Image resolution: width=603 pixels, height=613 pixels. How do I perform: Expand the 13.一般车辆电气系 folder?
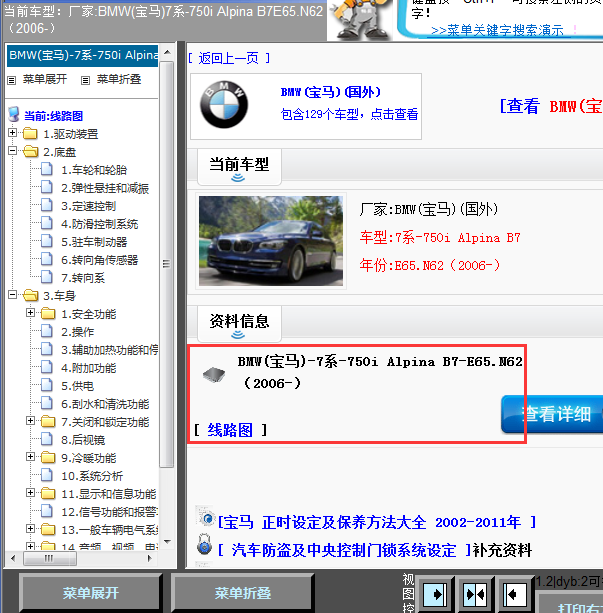[x=31, y=529]
